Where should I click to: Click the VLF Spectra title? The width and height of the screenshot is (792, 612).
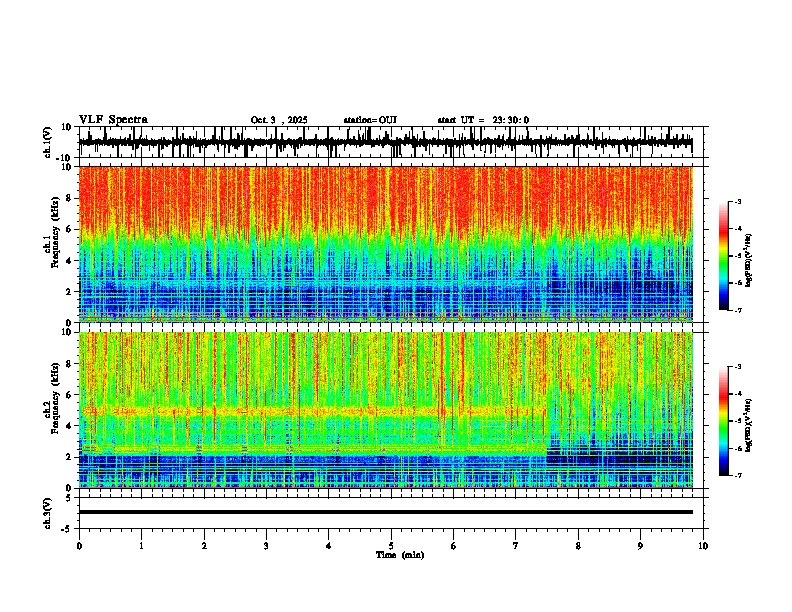pyautogui.click(x=113, y=120)
